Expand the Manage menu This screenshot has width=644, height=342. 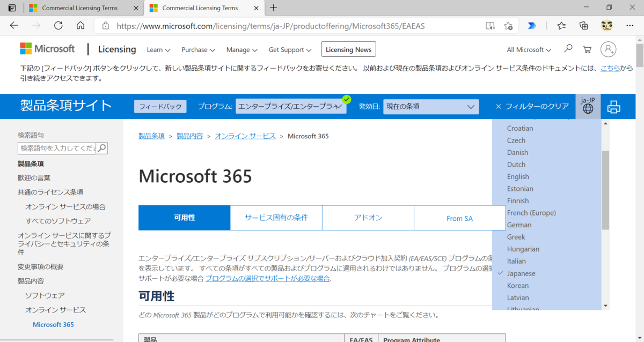coord(242,50)
